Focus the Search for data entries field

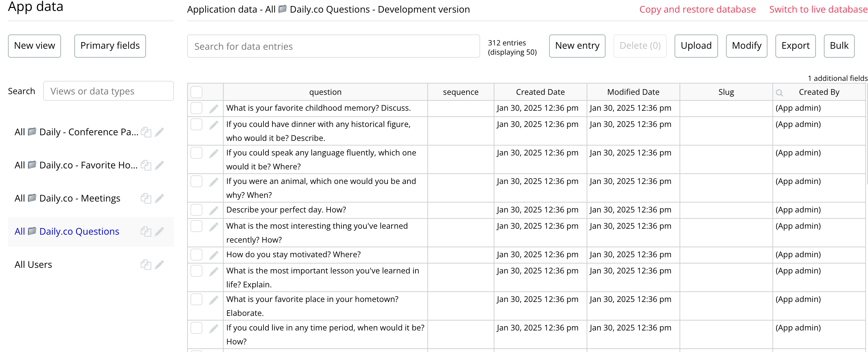click(x=333, y=46)
